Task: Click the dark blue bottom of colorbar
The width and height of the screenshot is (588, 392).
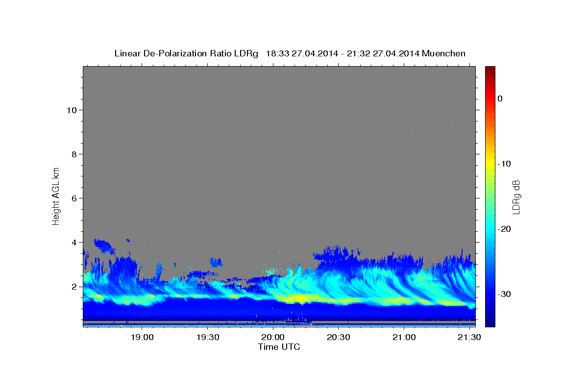Action: click(x=490, y=321)
